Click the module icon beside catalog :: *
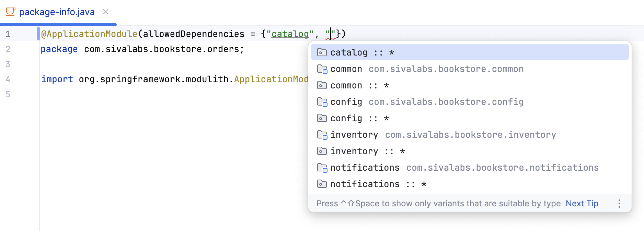Image resolution: width=644 pixels, height=231 pixels. (322, 52)
